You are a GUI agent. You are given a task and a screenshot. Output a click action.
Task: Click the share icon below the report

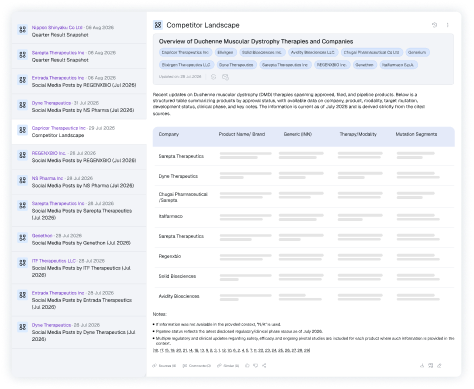click(264, 366)
